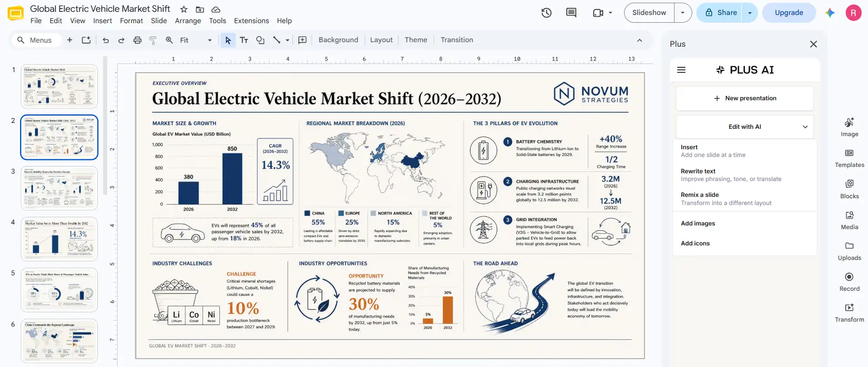Insert a shape from toolbar
The image size is (868, 367).
(x=260, y=40)
